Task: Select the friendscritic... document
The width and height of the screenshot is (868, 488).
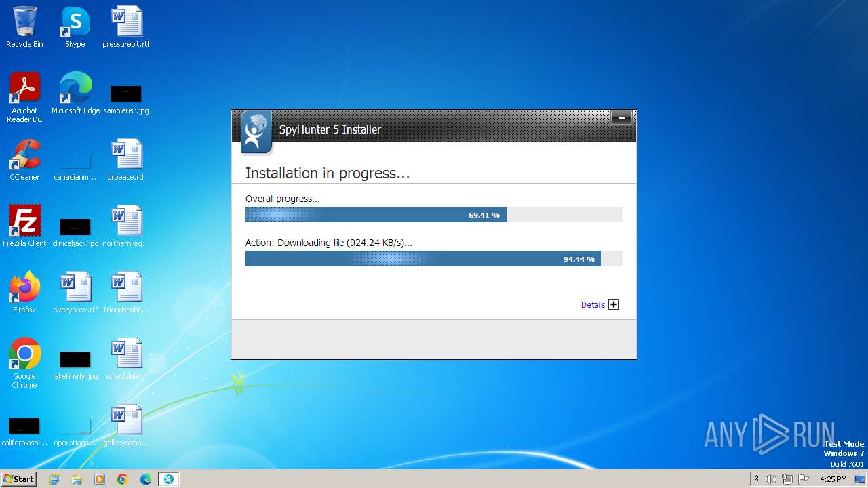Action: pyautogui.click(x=126, y=293)
